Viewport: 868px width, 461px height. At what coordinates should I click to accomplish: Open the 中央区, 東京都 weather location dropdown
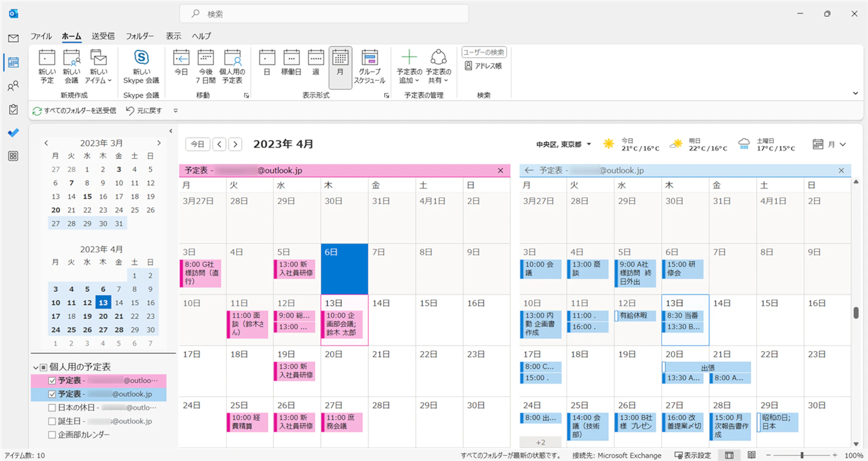pos(588,144)
